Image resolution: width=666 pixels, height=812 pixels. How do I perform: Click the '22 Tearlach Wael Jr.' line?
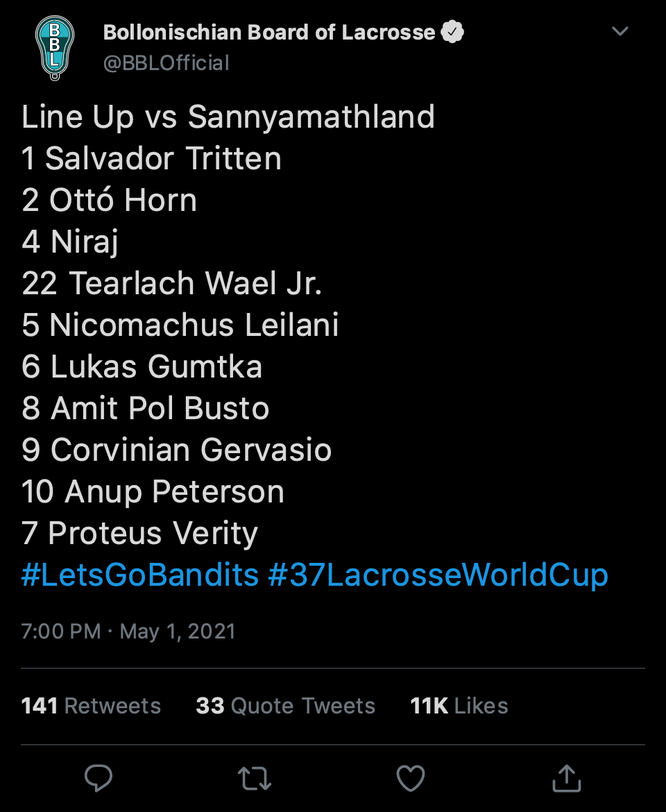(172, 283)
